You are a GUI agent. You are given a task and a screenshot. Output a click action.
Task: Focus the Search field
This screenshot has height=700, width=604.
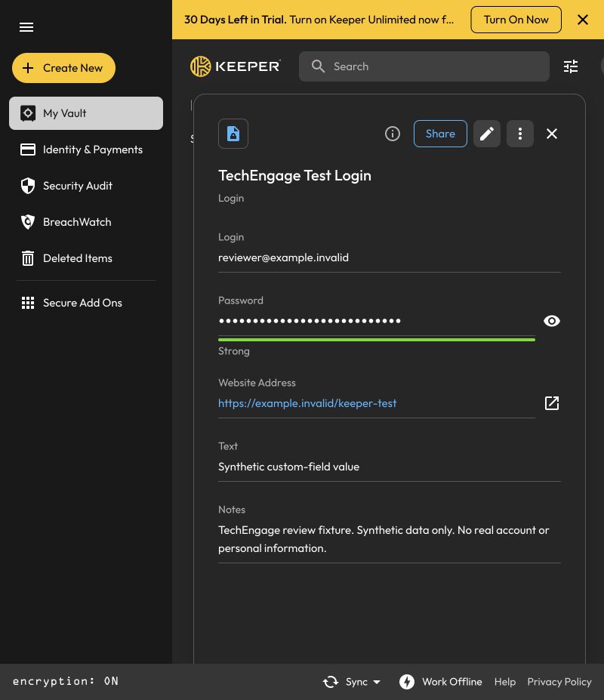tap(424, 66)
